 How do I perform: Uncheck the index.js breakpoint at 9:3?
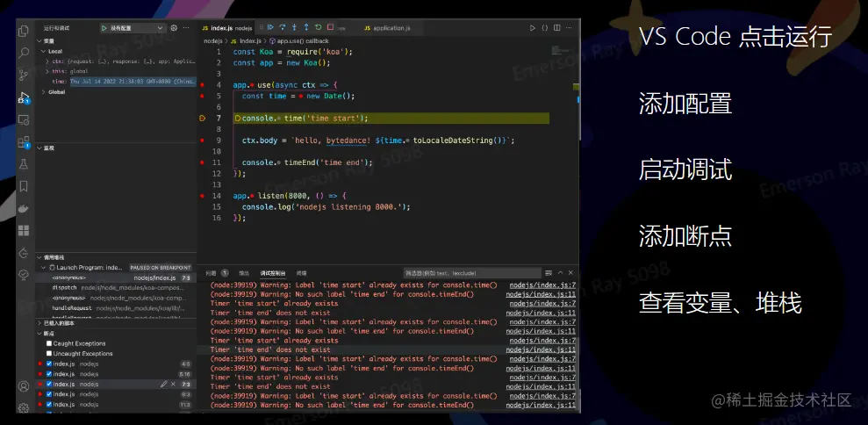(x=49, y=394)
